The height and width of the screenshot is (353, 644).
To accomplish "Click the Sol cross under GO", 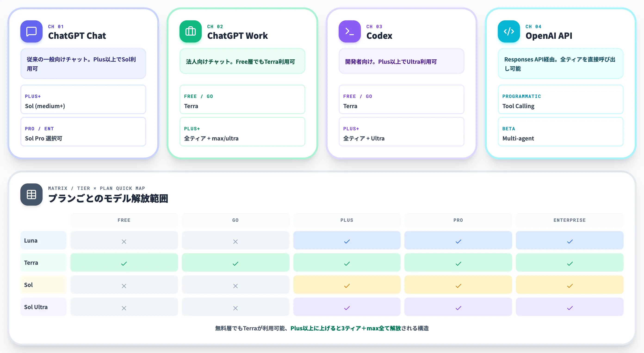I will tap(235, 286).
